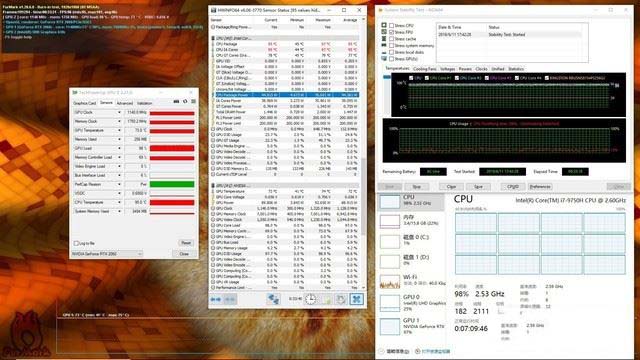The image size is (640, 360).
Task: Click HWiNFO64 title bar icon
Action: (213, 10)
